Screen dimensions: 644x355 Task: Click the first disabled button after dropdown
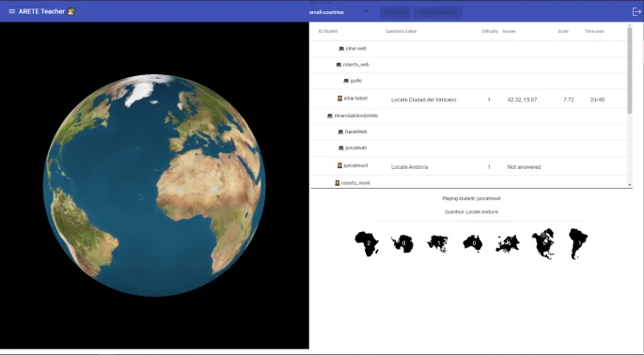395,12
